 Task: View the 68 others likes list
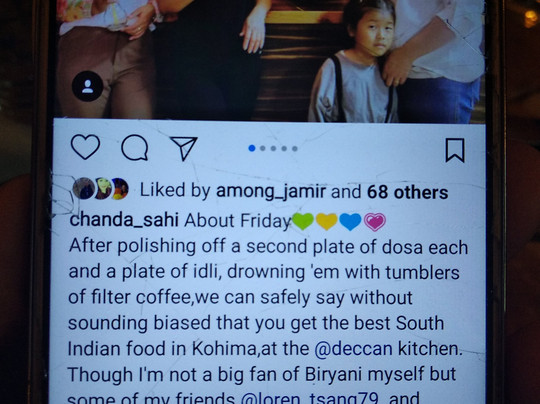coord(407,192)
